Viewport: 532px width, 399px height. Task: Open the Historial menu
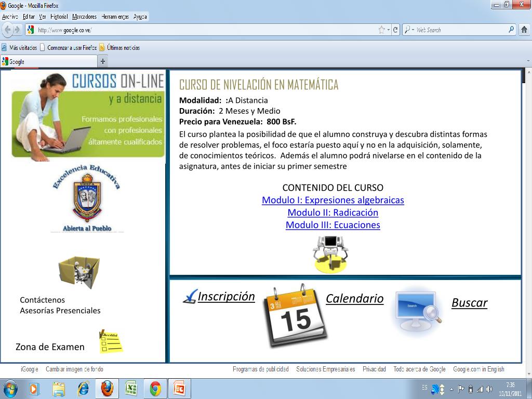point(59,16)
